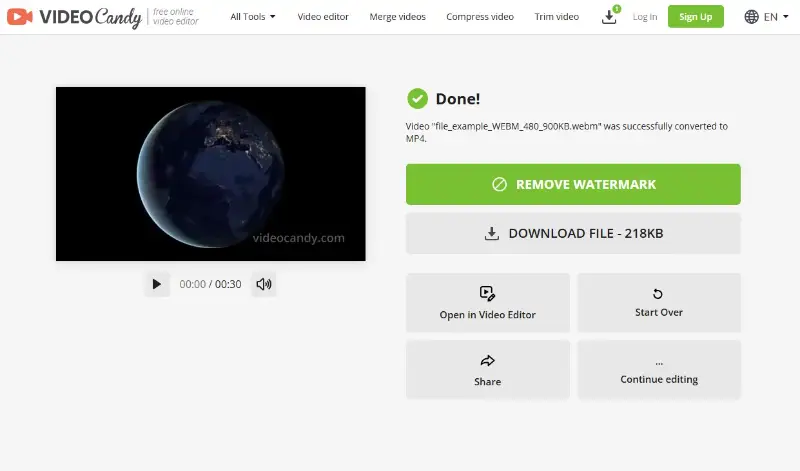Screen dimensions: 800x471
Task: Expand the All Tools dropdown
Action: 252,17
